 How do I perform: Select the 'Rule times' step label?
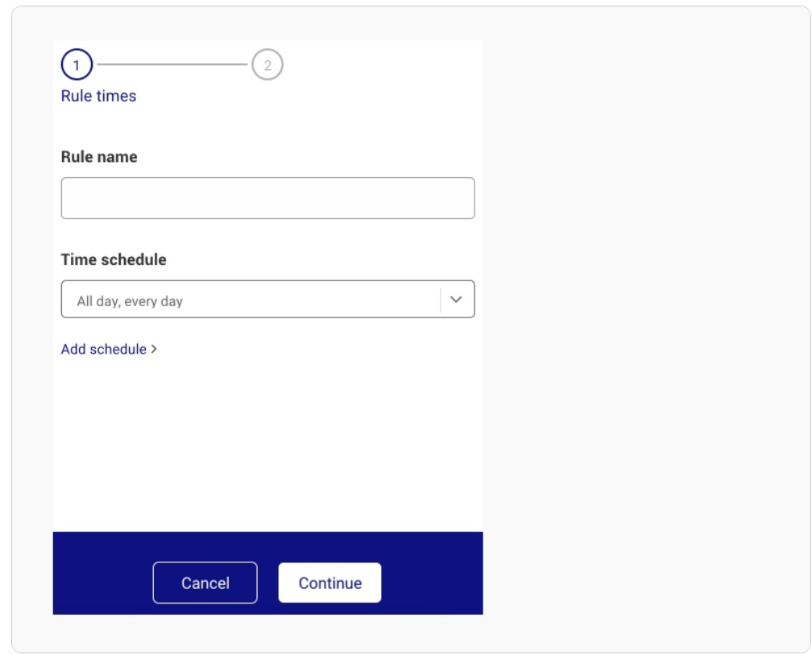click(x=98, y=96)
